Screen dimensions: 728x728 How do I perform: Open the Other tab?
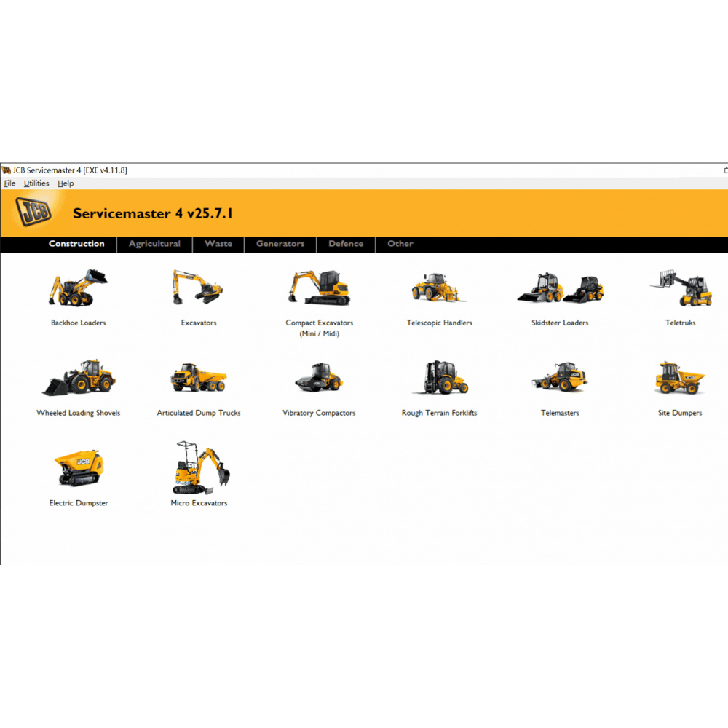(x=400, y=244)
